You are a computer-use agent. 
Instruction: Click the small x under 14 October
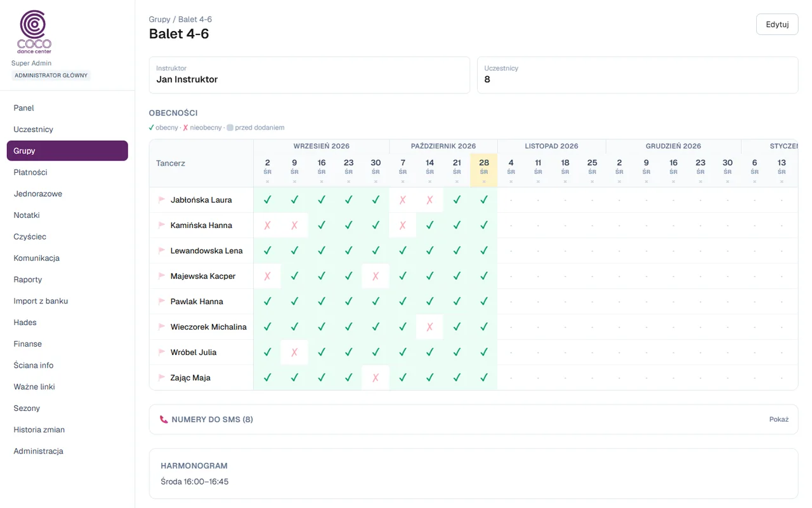point(430,182)
